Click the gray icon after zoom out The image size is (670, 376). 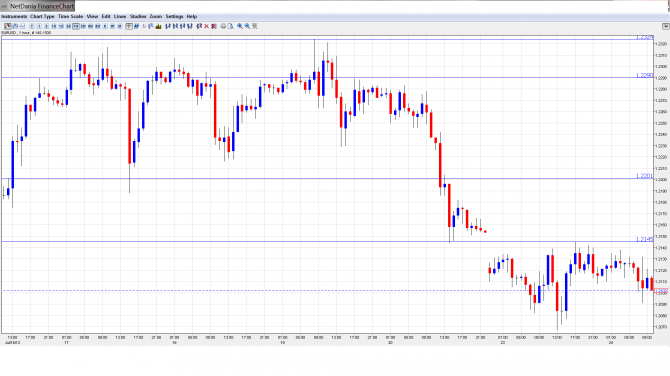(x=255, y=26)
